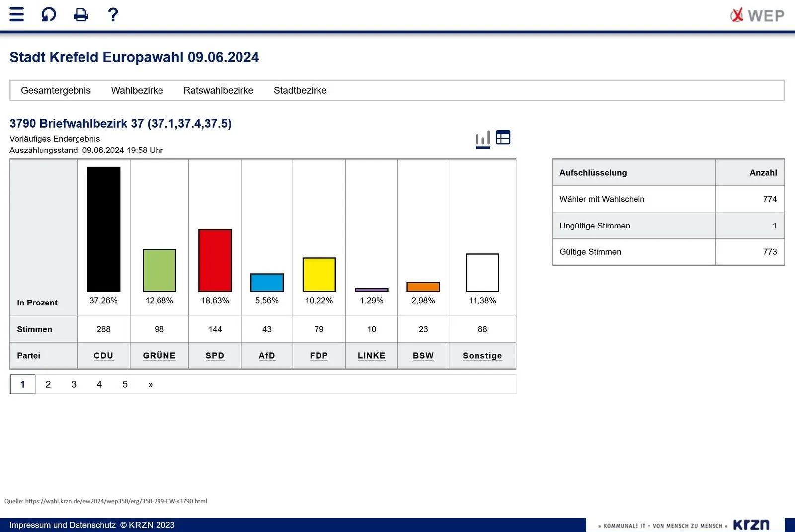Go to page 2
This screenshot has height=532, width=795.
point(48,384)
